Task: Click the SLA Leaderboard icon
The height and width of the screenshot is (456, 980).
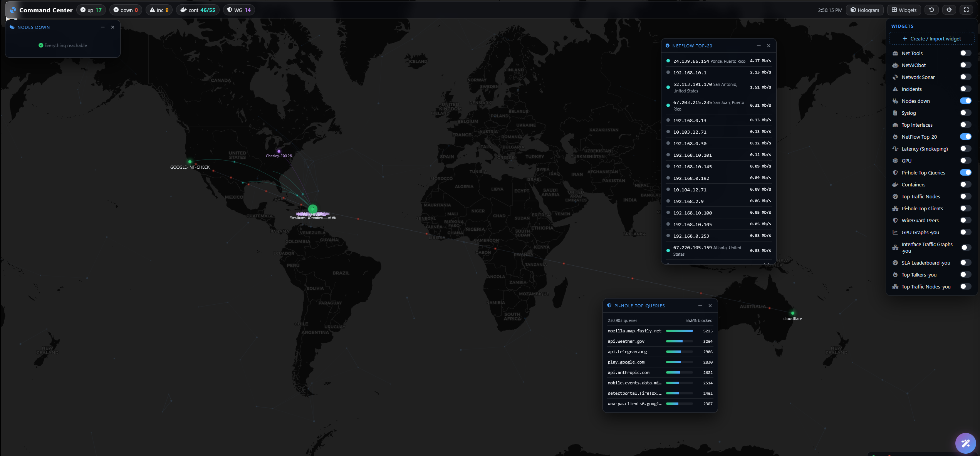Action: point(895,263)
